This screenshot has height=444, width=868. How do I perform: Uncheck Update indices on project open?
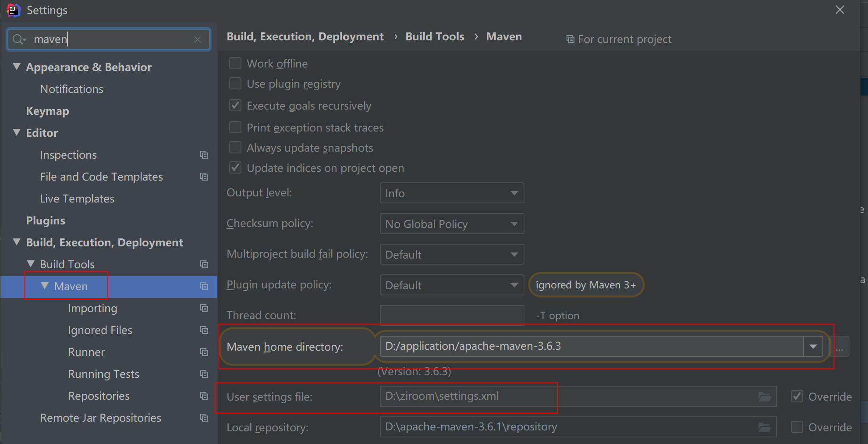pyautogui.click(x=235, y=168)
